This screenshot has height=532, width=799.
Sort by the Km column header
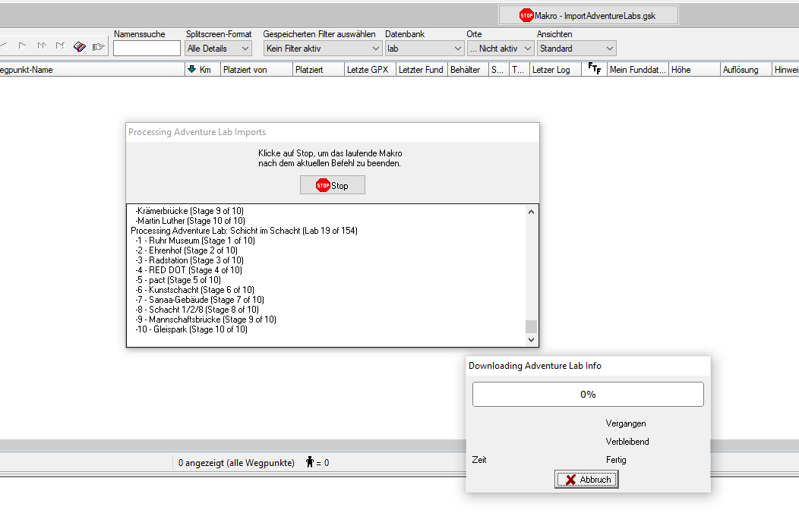(202, 70)
